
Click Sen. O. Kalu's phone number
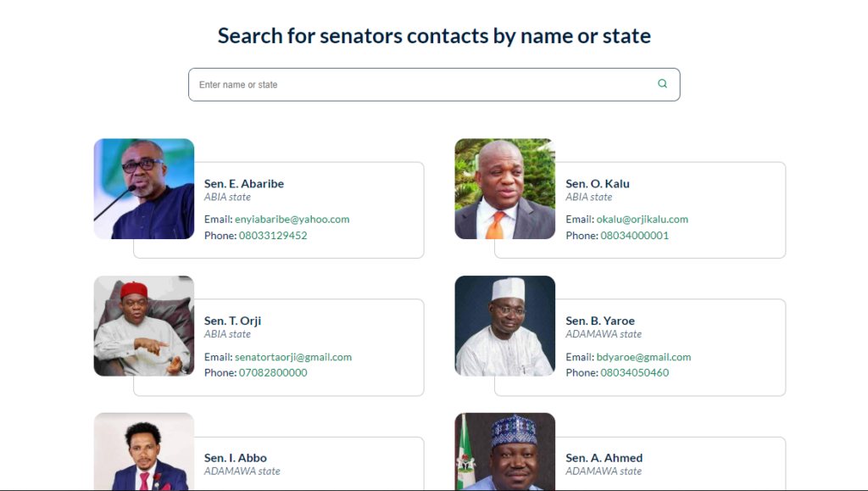[634, 235]
